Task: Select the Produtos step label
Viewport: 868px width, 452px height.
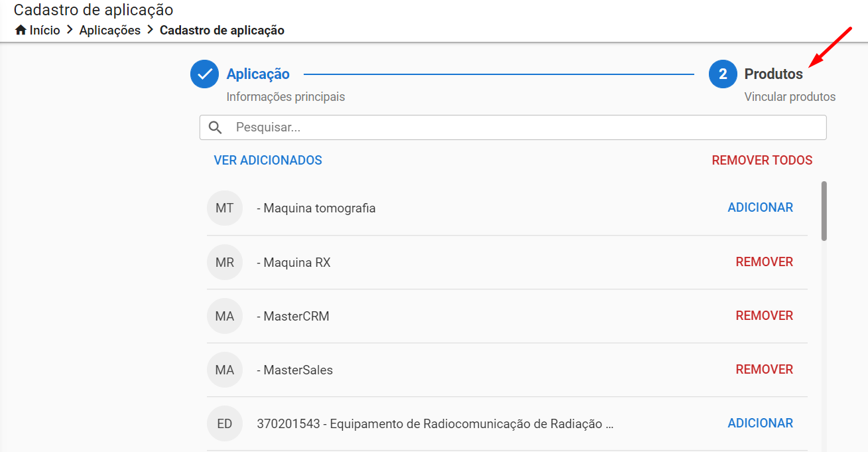Action: coord(773,74)
